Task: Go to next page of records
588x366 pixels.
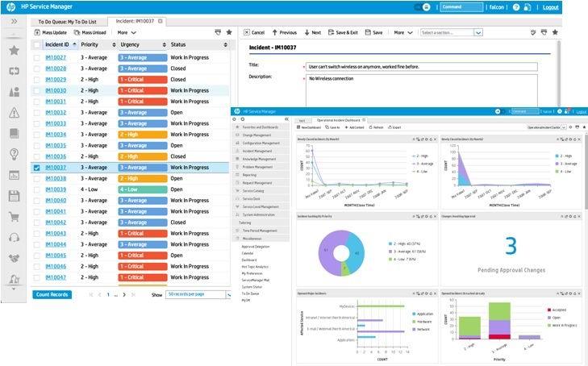Action: 124,295
